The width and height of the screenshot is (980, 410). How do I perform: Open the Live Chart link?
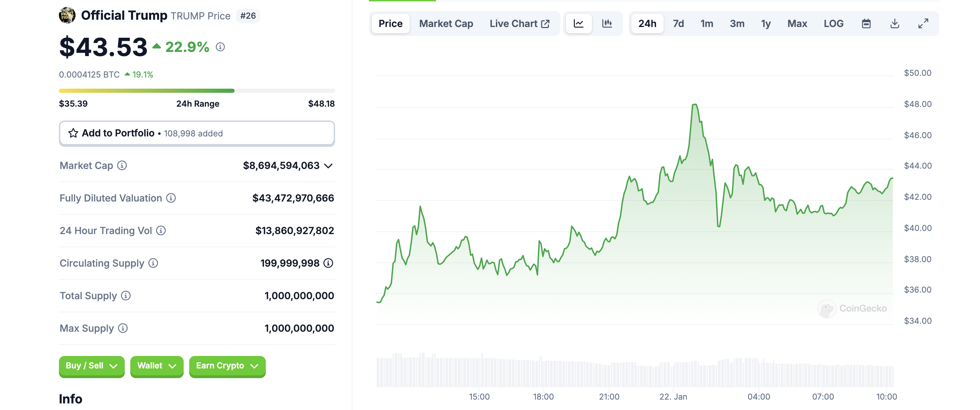[x=519, y=24]
